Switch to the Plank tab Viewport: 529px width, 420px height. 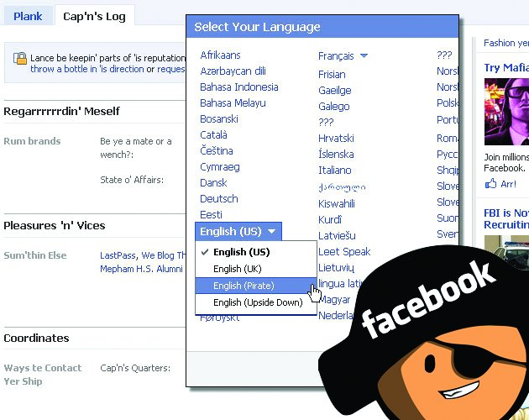click(28, 16)
